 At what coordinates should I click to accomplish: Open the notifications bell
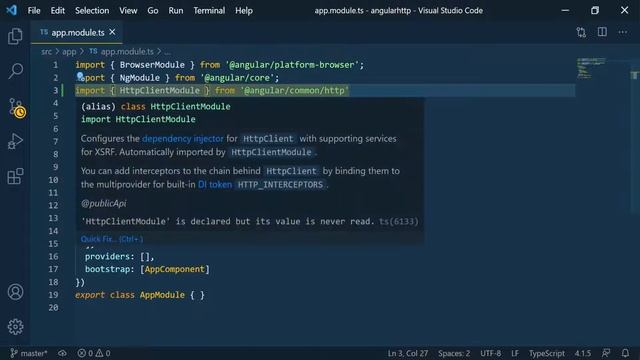pyautogui.click(x=625, y=353)
